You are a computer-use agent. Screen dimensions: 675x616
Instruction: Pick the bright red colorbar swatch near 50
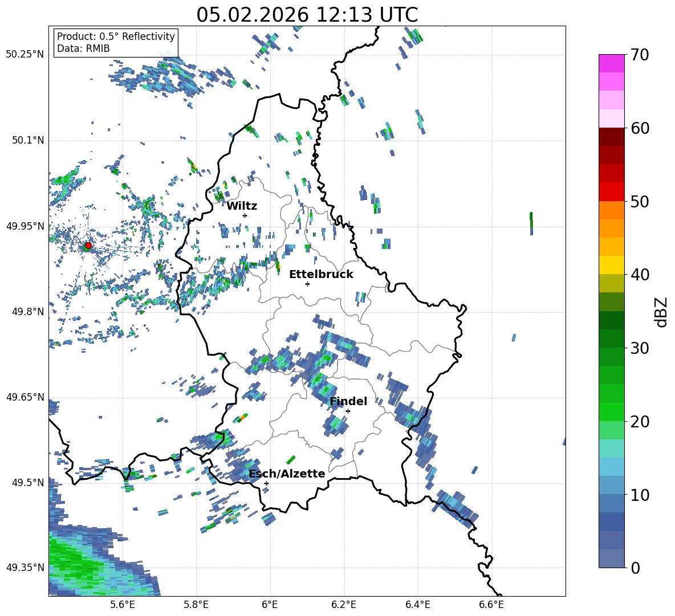tap(612, 191)
